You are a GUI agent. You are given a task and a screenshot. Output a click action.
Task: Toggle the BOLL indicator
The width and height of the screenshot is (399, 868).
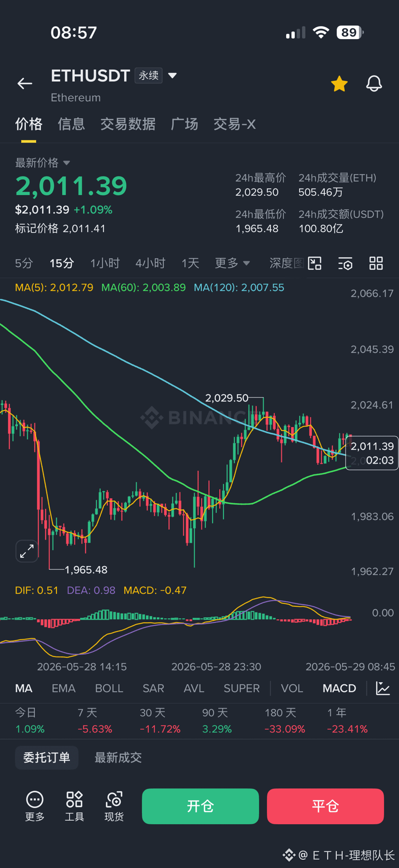[x=109, y=688]
